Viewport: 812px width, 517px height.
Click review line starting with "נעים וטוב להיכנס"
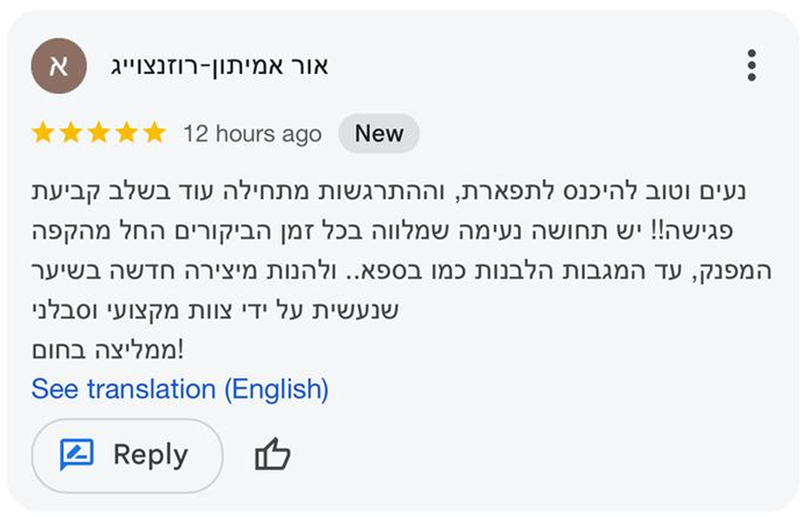[389, 192]
